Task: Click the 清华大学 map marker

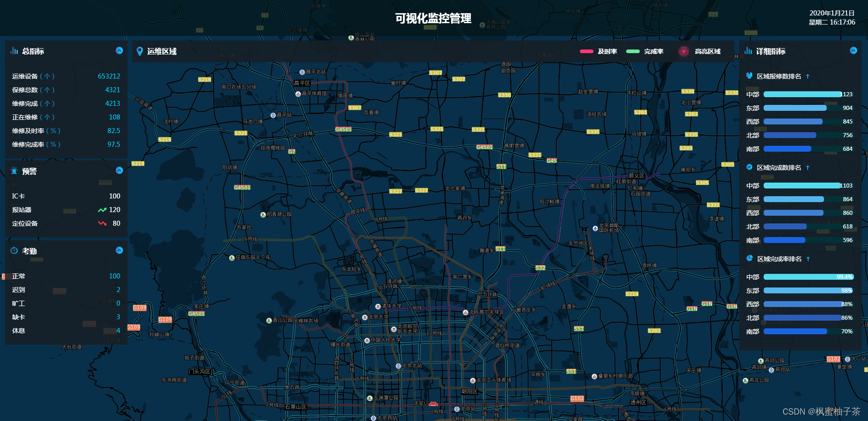Action: (x=378, y=307)
